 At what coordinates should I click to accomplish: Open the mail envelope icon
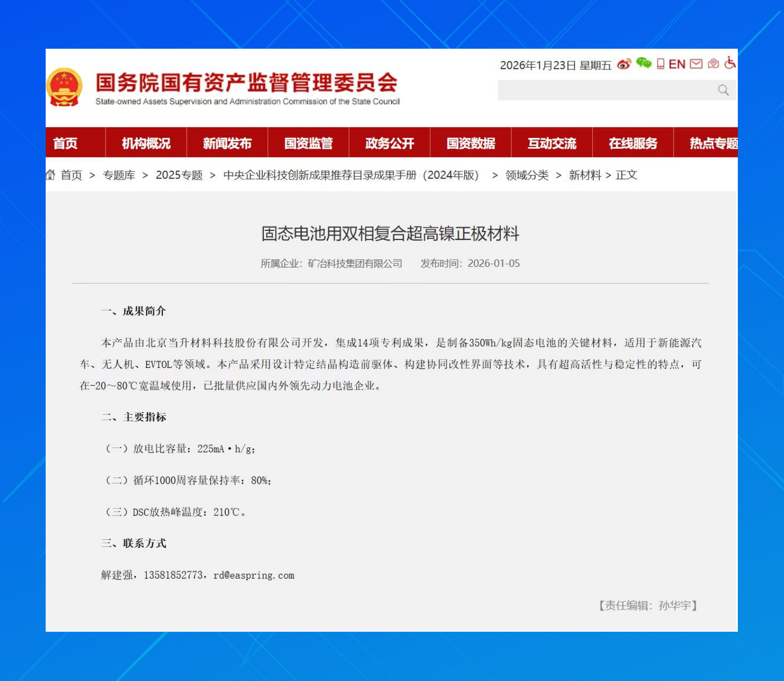pos(696,64)
